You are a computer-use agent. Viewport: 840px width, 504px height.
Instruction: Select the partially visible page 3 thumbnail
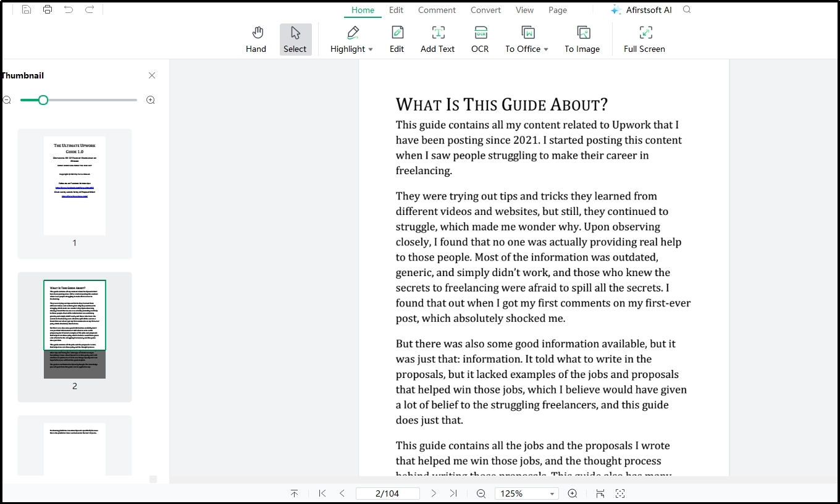click(x=75, y=449)
